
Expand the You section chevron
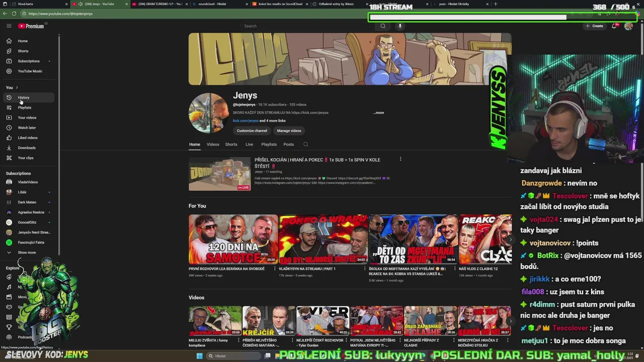click(17, 87)
